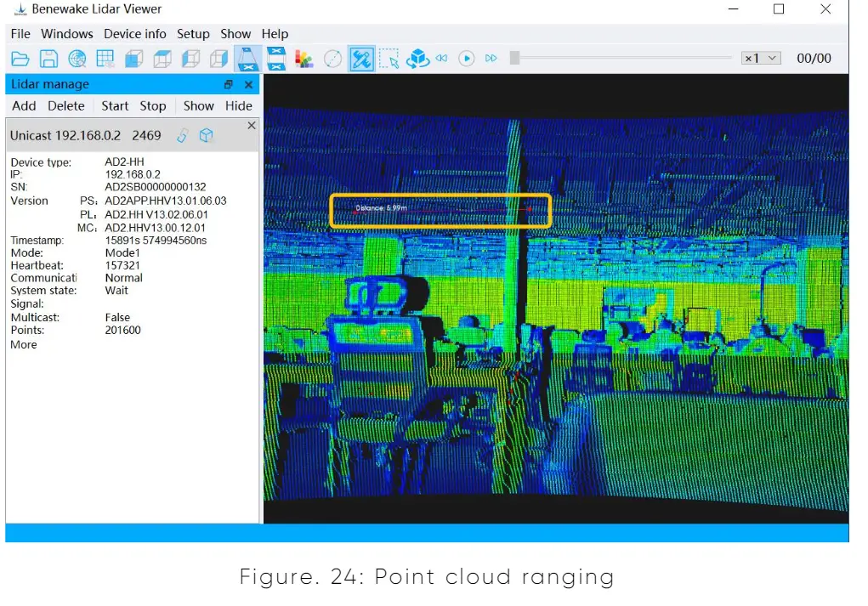Select the front face cube view

click(x=134, y=59)
